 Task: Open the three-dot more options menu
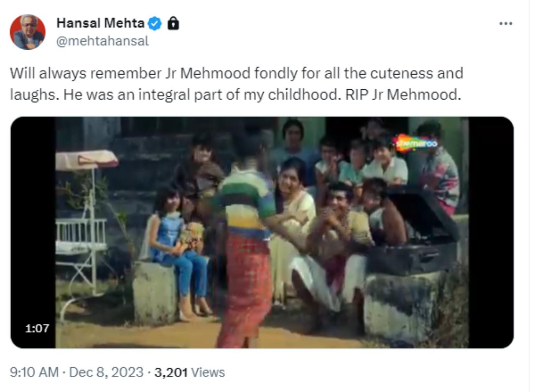(506, 23)
